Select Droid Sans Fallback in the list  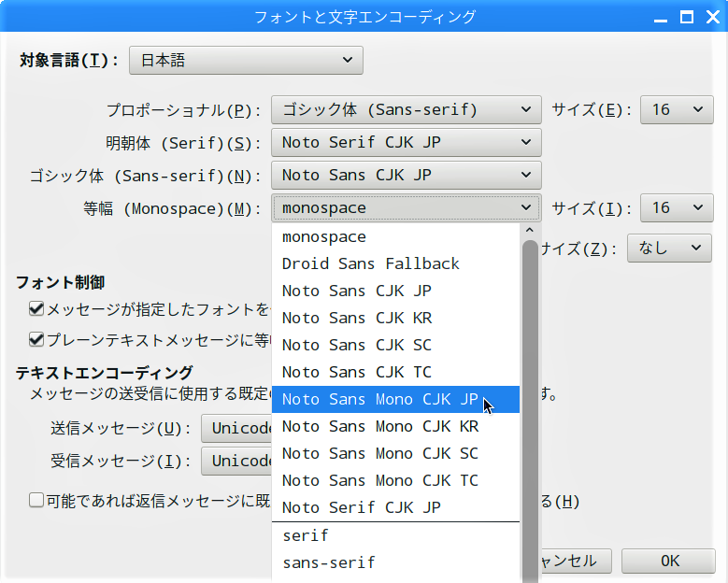395,263
